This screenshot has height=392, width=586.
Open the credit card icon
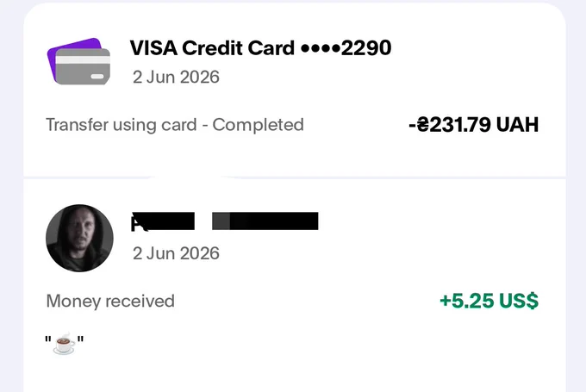[x=79, y=61]
